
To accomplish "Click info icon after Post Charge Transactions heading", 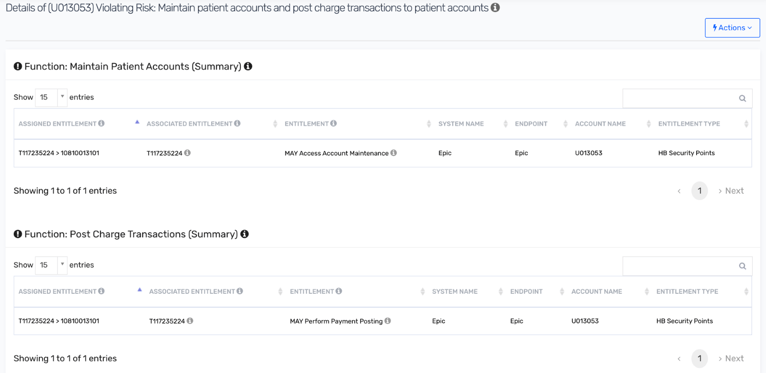I will click(245, 234).
